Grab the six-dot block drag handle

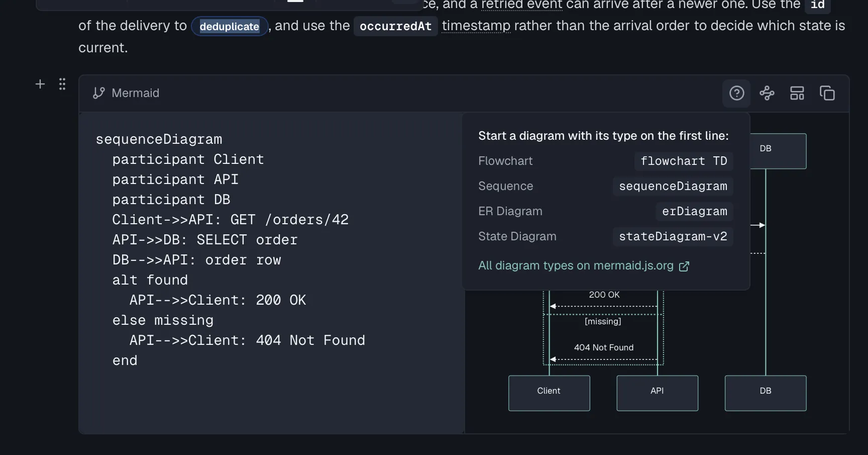pyautogui.click(x=62, y=84)
